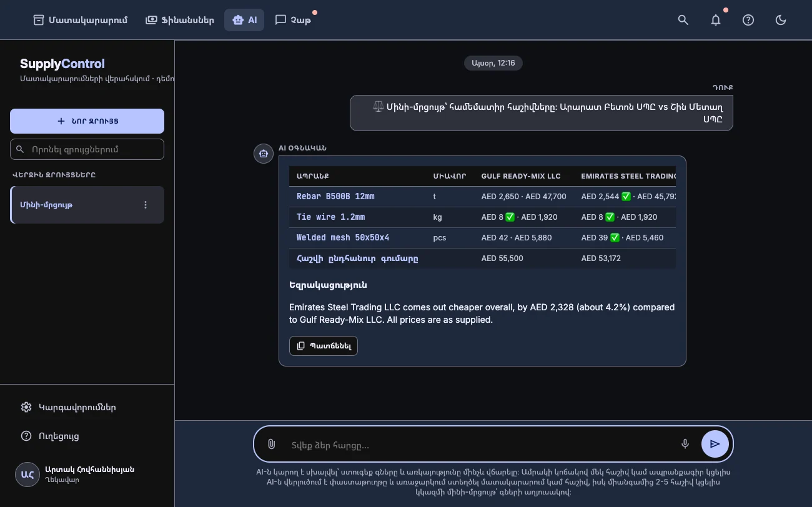Click the AI assistant robot avatar
812x507 pixels.
click(x=264, y=153)
